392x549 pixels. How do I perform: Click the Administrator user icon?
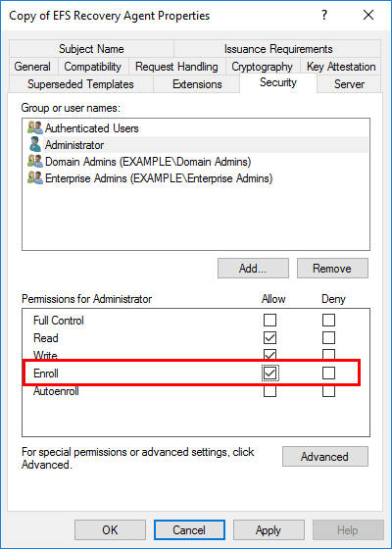[35, 145]
